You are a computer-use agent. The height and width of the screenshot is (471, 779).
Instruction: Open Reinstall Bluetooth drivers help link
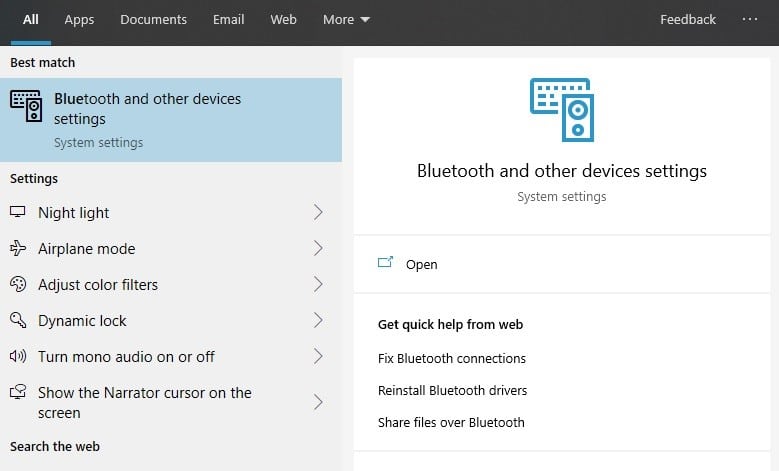(x=452, y=390)
